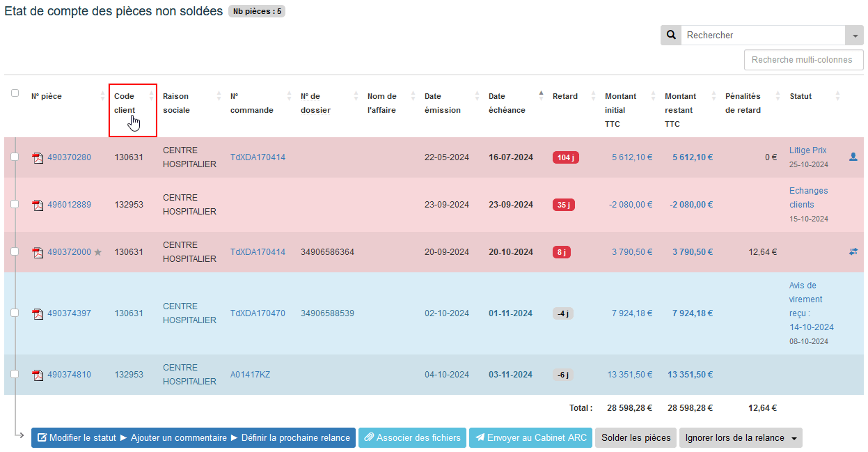Open PDF icon for invoice 490372000
This screenshot has height=452, width=868.
coord(38,253)
